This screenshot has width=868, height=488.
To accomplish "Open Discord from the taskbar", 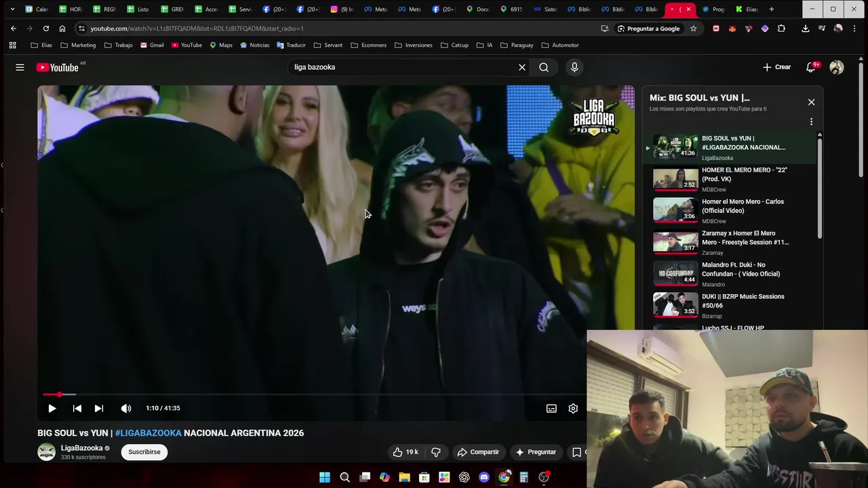I will click(484, 477).
